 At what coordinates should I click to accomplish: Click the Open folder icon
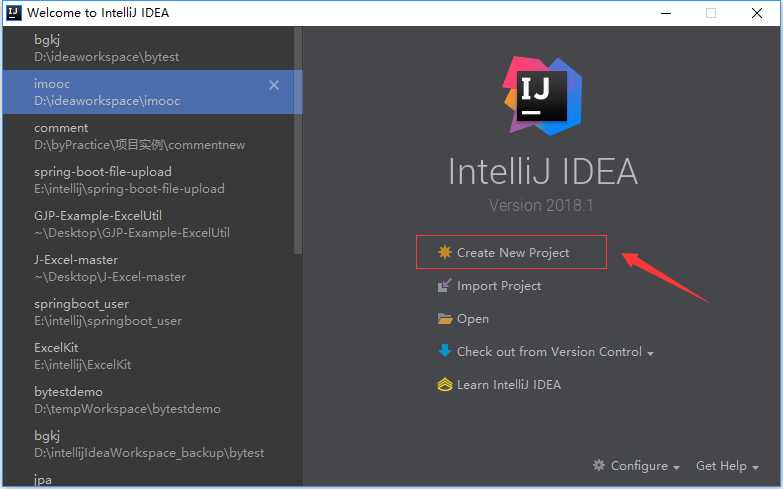[444, 319]
